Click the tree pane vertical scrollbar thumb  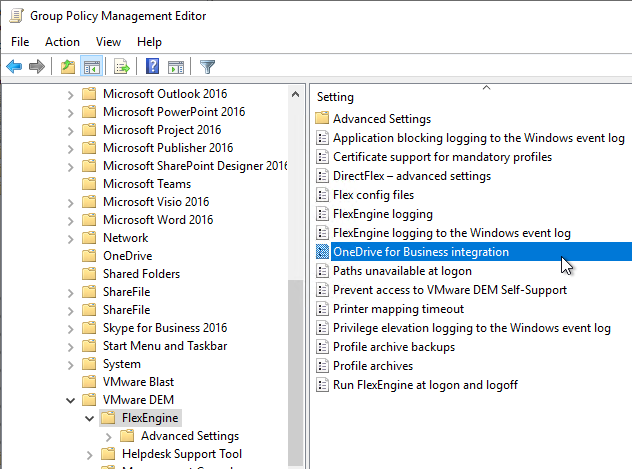coord(295,373)
